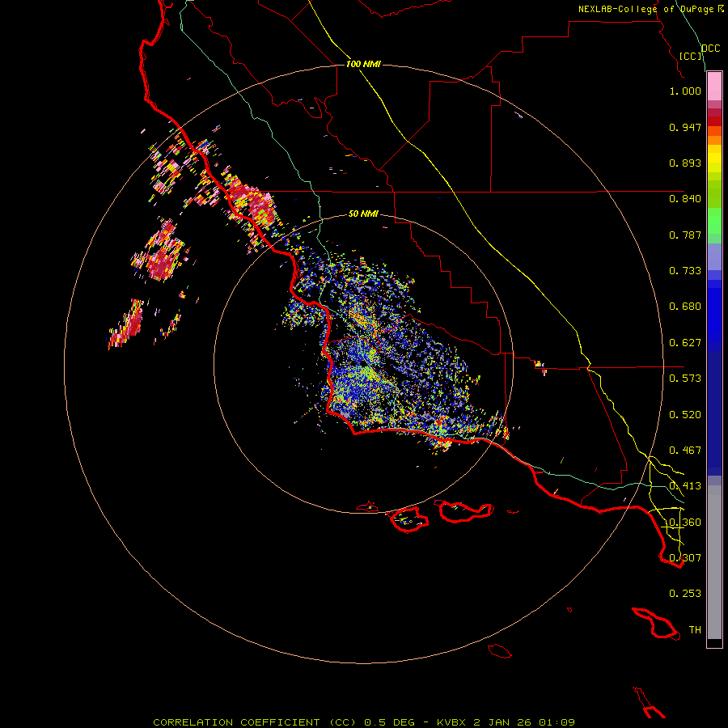Select the 0.573 scale value
The width and height of the screenshot is (728, 728).
(x=685, y=379)
